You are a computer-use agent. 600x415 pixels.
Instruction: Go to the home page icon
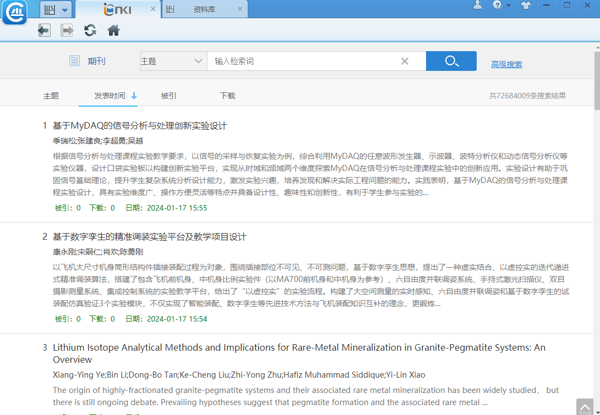tap(113, 31)
